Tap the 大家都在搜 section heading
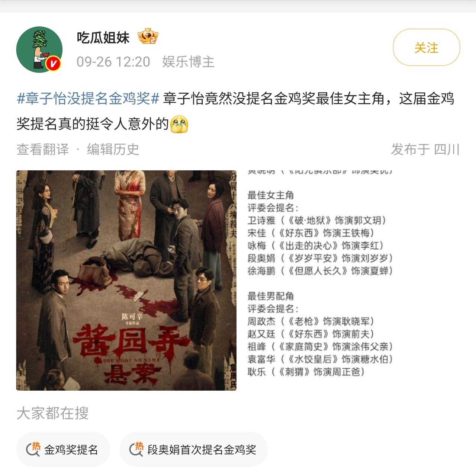 [x=52, y=413]
